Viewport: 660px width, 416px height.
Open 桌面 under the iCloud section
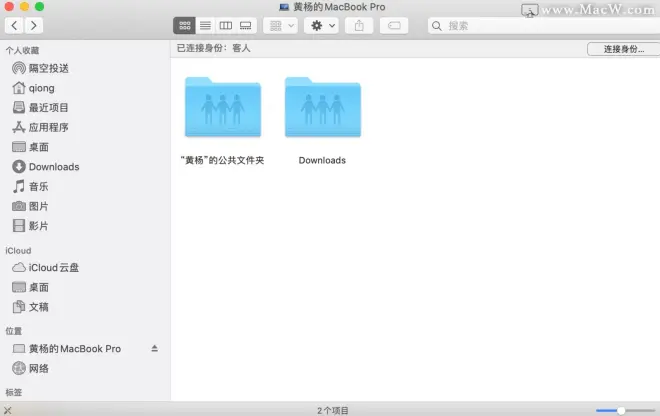(31, 287)
